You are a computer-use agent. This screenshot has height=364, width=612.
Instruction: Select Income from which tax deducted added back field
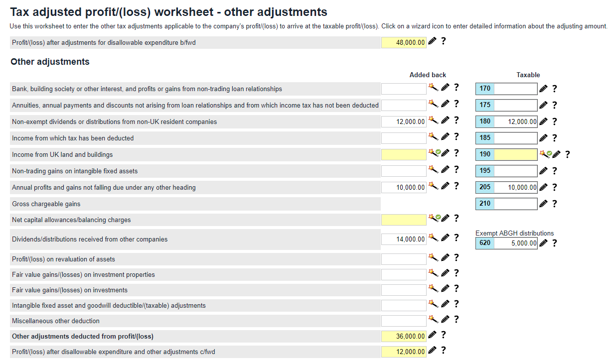[x=404, y=138]
